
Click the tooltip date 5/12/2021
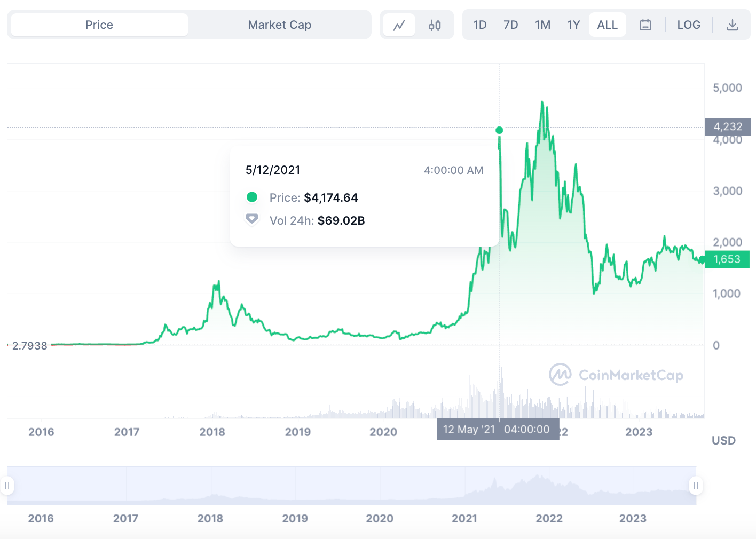273,170
